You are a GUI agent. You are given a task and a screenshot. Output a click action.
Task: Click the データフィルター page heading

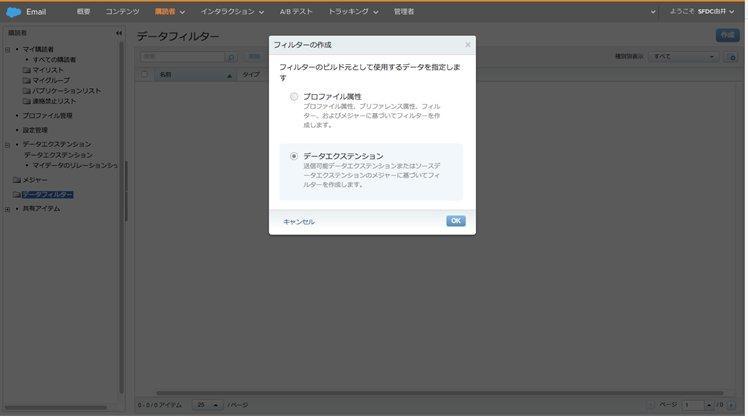tap(178, 36)
